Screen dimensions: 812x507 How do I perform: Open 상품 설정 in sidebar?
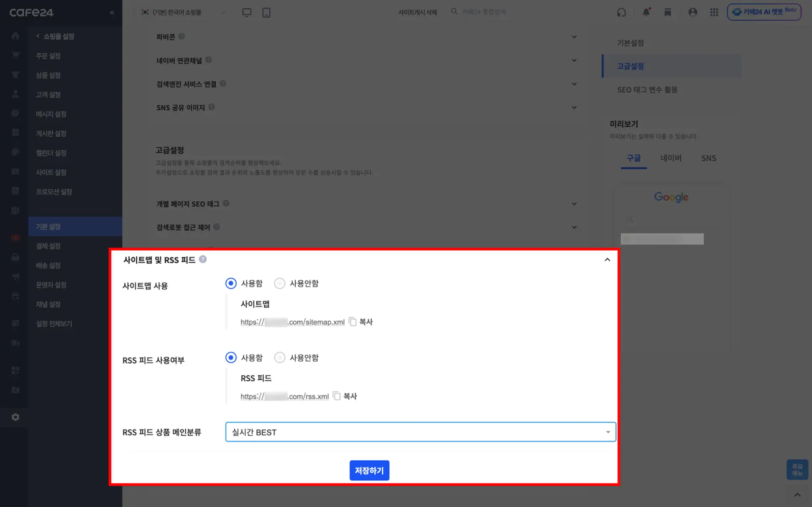[x=48, y=75]
